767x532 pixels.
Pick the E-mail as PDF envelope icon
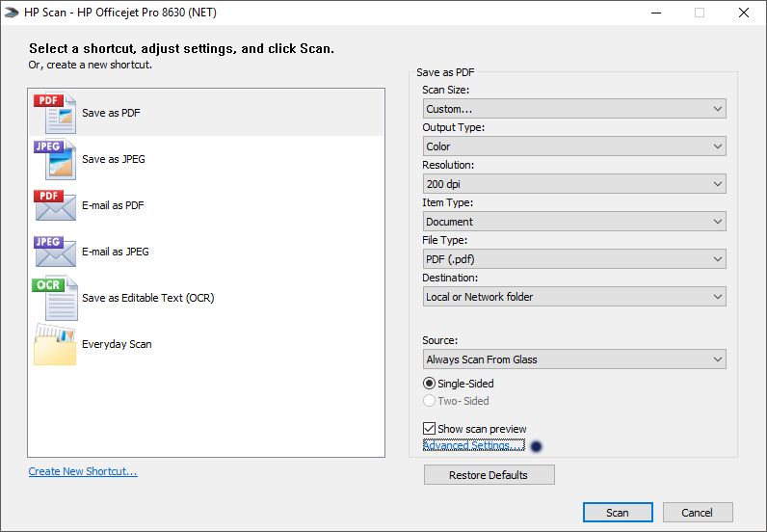(54, 205)
